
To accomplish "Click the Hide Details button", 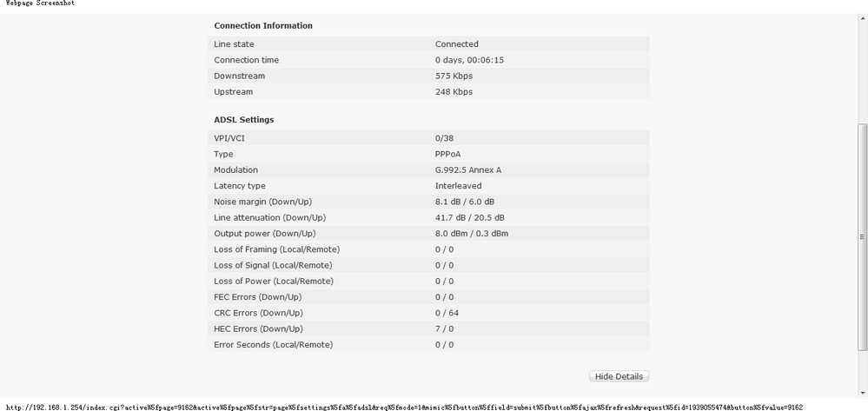I will tap(619, 376).
